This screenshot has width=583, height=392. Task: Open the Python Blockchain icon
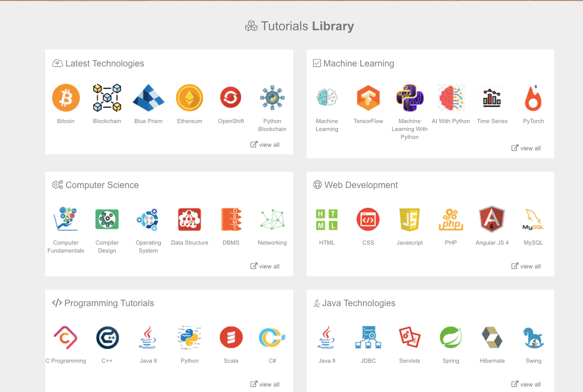pos(272,98)
